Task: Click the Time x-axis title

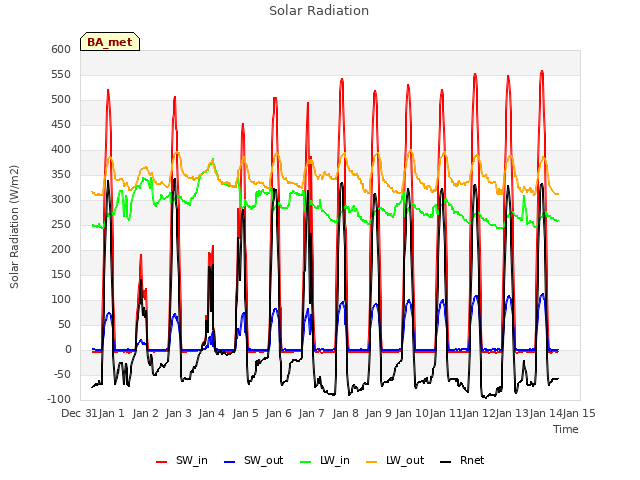Action: (566, 429)
